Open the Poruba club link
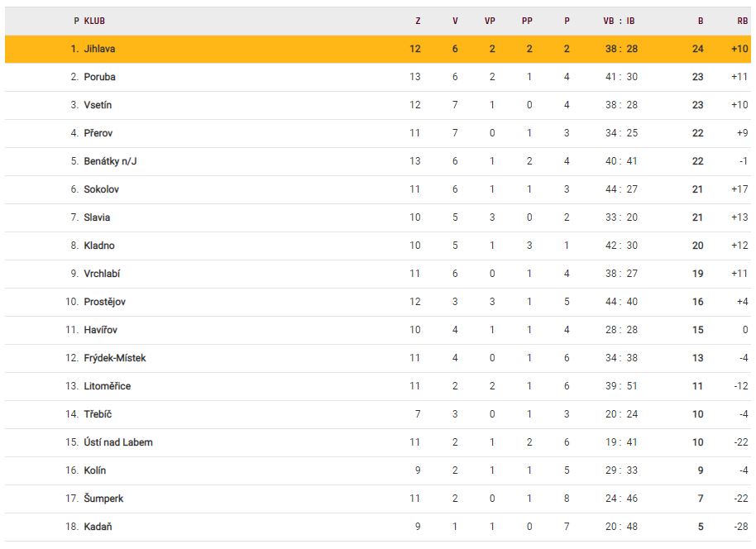 [x=99, y=77]
